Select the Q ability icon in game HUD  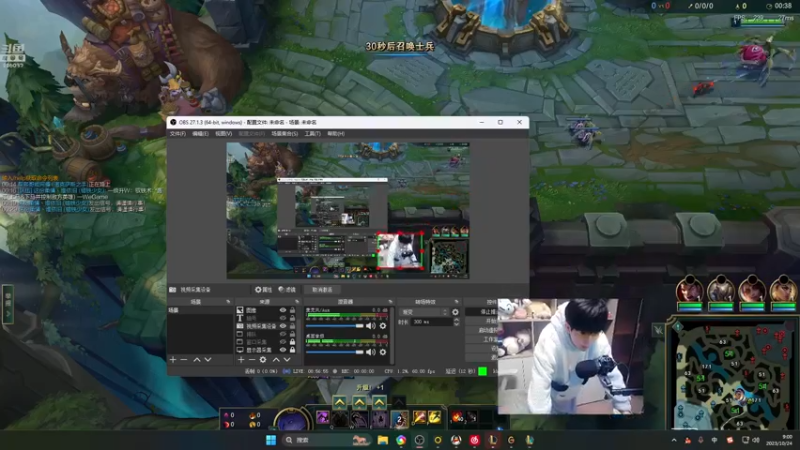340,419
